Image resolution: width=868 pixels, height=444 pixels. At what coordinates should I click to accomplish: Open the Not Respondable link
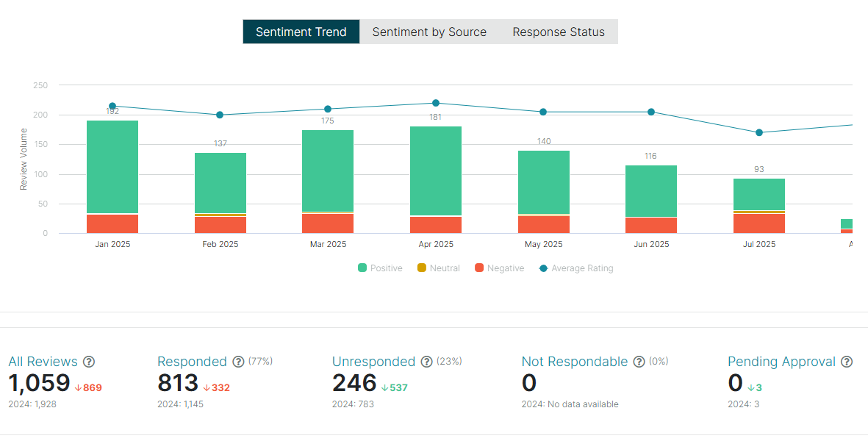coord(575,362)
